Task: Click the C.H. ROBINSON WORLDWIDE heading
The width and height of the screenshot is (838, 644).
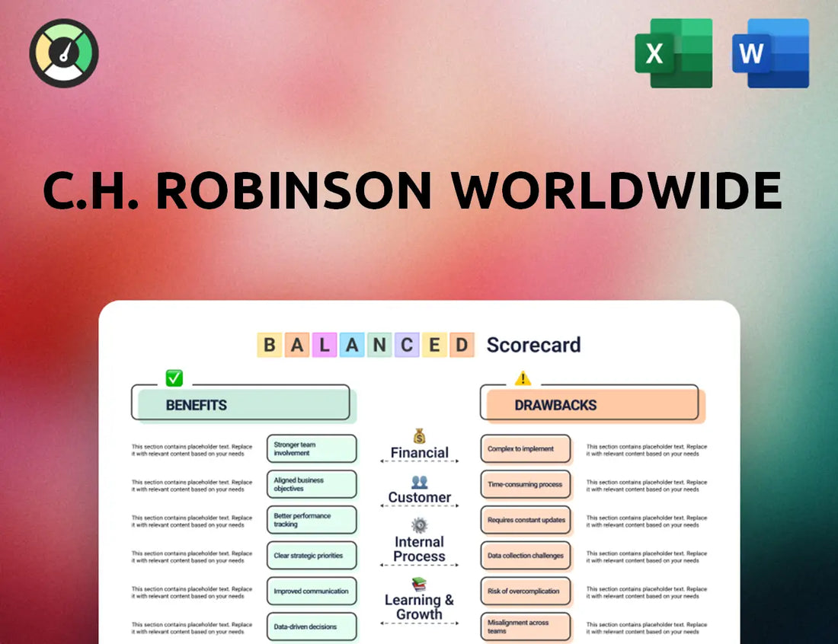Action: [413, 190]
